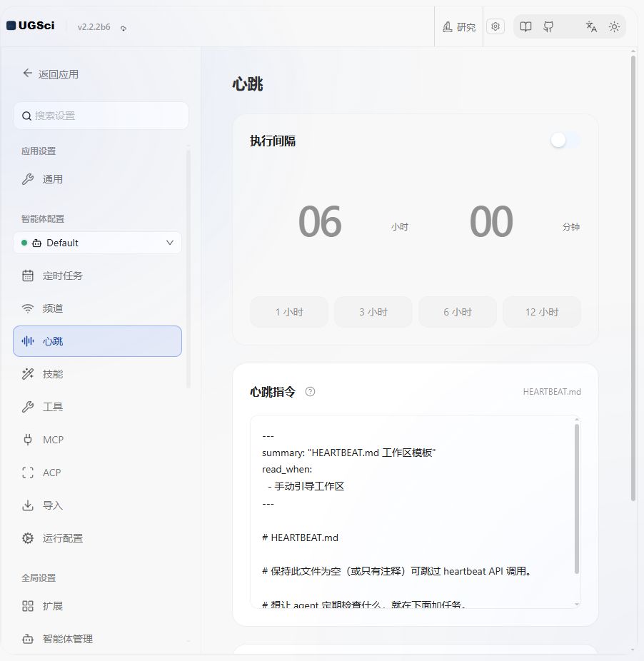Click the grid icon beside 扩展
The image size is (644, 661).
click(x=28, y=606)
